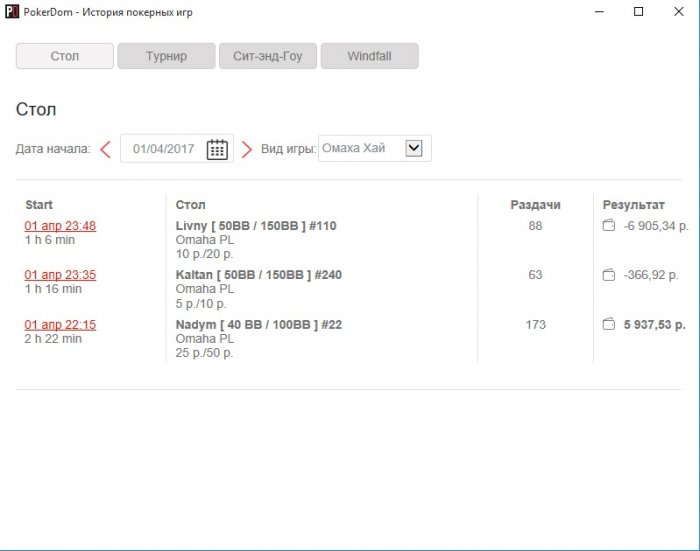The image size is (700, 551).
Task: Click the Дата начала label
Action: click(x=53, y=149)
